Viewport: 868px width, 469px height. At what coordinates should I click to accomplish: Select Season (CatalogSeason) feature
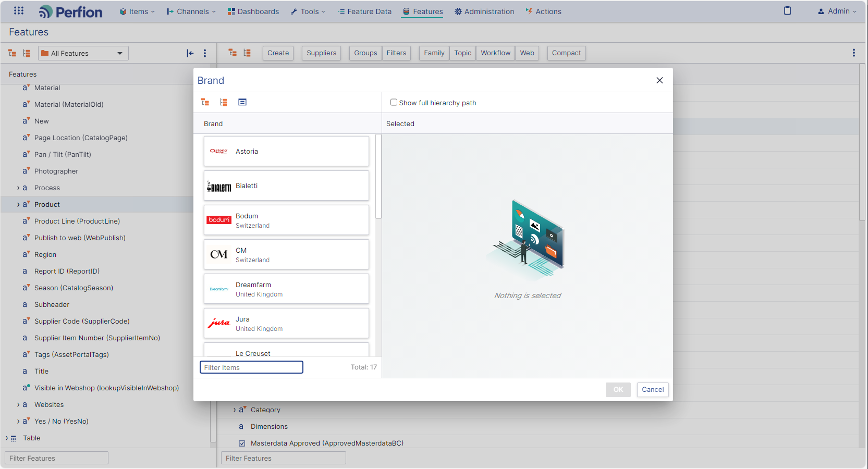(x=74, y=288)
